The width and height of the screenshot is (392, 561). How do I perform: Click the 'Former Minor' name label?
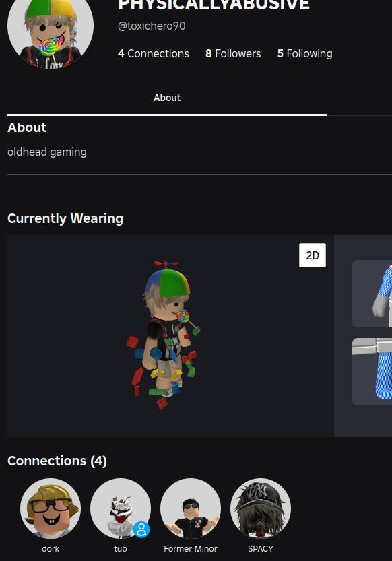tap(191, 548)
